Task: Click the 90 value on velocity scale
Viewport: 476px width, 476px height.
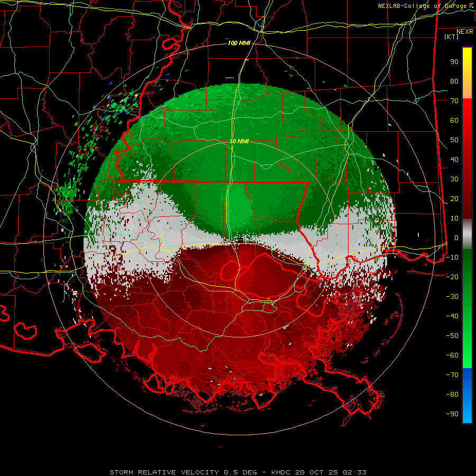Action: [x=454, y=62]
